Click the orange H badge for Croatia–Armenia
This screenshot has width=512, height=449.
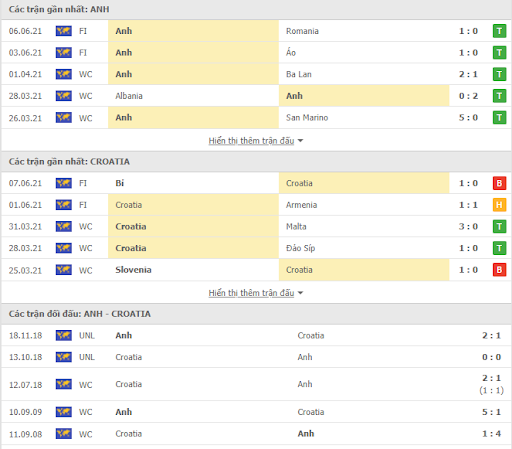coord(499,205)
